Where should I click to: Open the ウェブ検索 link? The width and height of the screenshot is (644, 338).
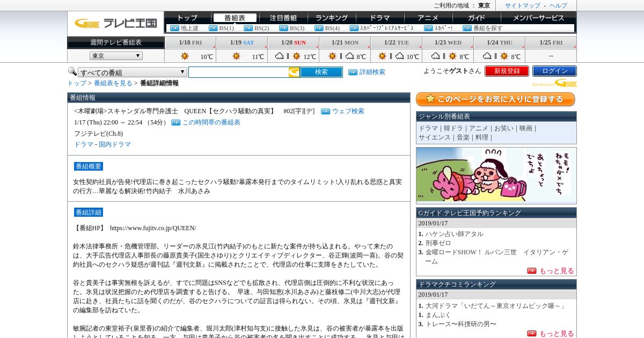348,111
